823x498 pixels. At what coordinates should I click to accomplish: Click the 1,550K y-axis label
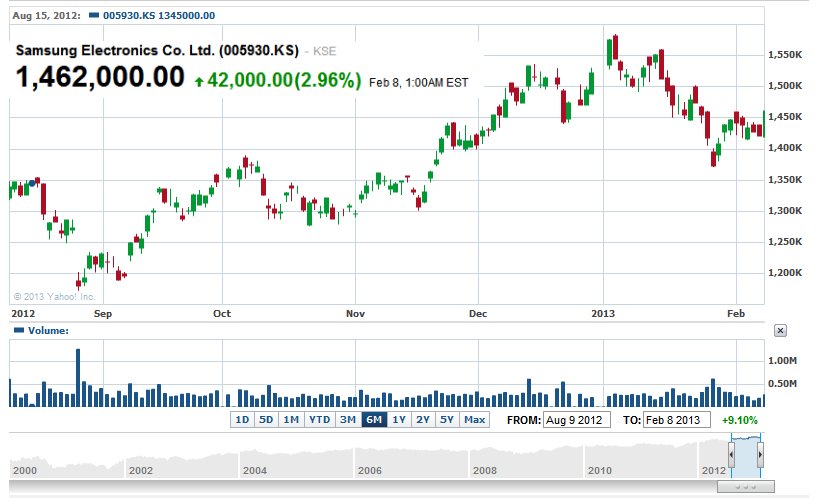pos(785,55)
